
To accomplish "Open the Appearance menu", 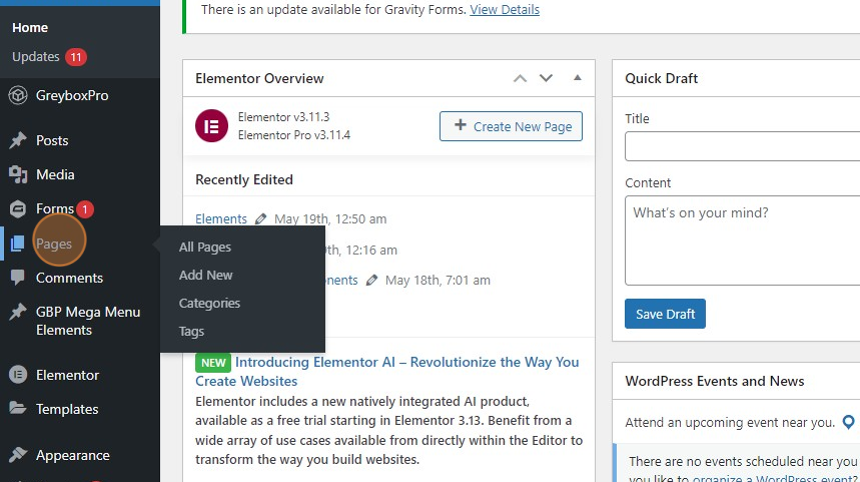I will (x=72, y=455).
